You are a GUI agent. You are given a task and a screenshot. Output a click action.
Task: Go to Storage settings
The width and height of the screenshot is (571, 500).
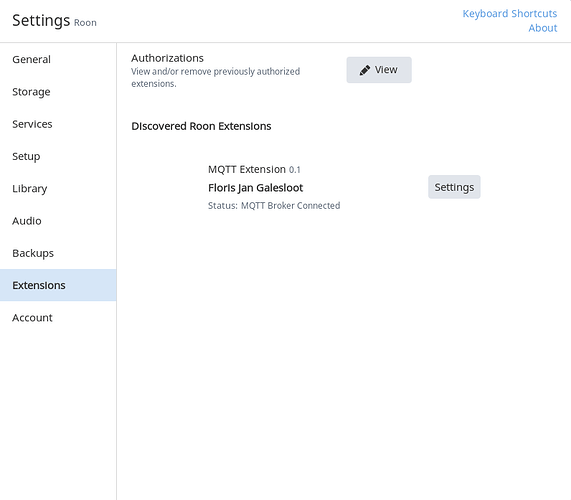click(58, 92)
